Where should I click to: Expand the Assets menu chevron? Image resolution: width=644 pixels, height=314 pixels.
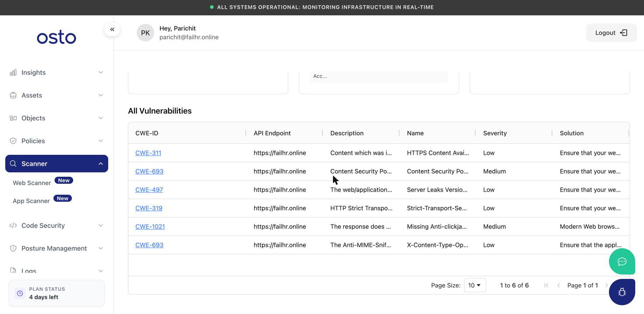coord(101,95)
